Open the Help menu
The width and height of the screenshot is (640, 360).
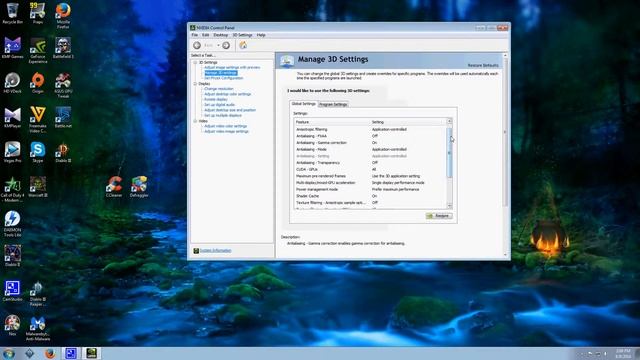click(x=261, y=35)
